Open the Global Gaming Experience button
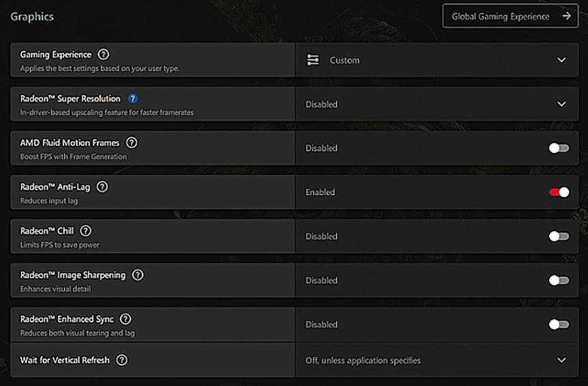Image resolution: width=588 pixels, height=386 pixels. click(x=501, y=16)
